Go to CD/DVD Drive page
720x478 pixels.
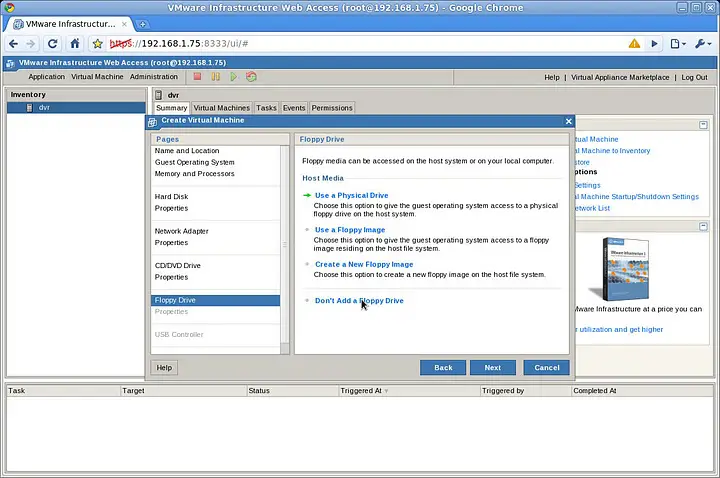tap(177, 265)
